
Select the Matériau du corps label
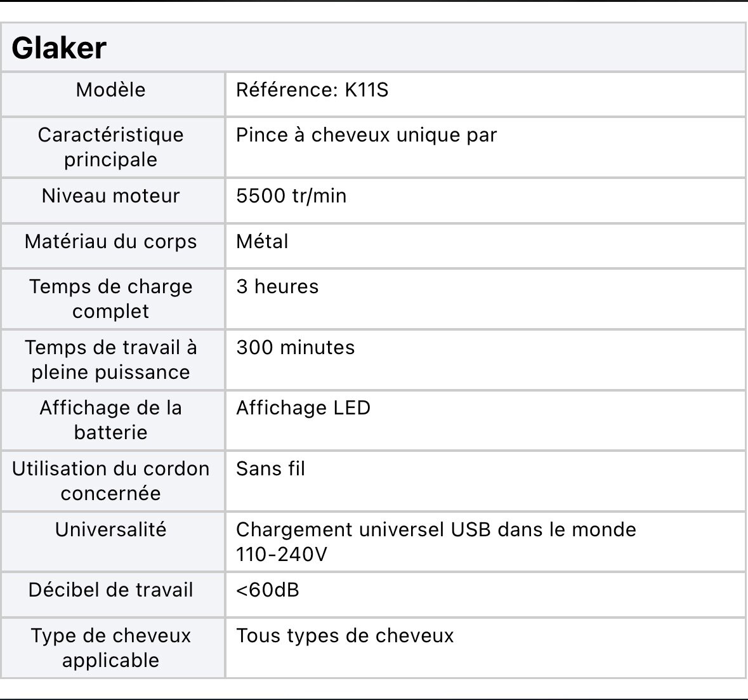click(111, 242)
